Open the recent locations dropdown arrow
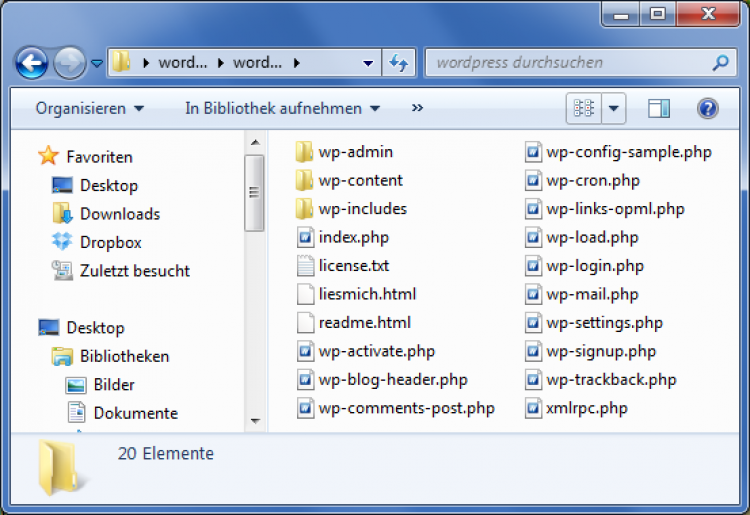The height and width of the screenshot is (515, 750). pos(96,63)
